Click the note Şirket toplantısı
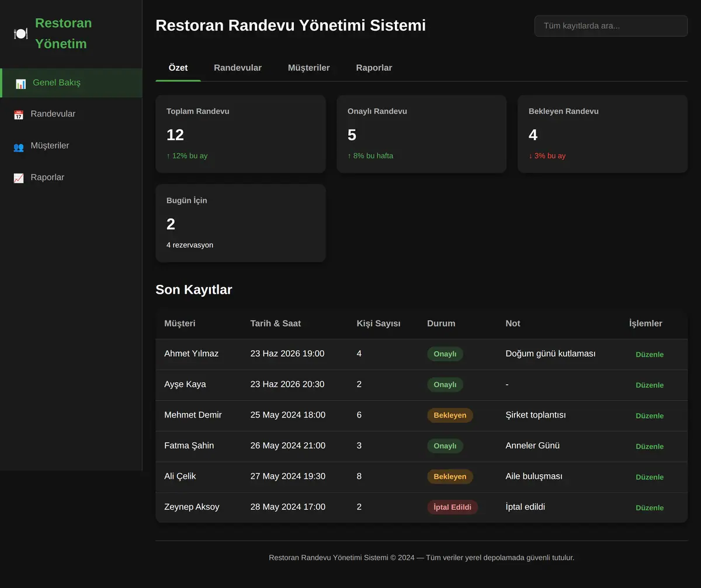 click(x=536, y=415)
